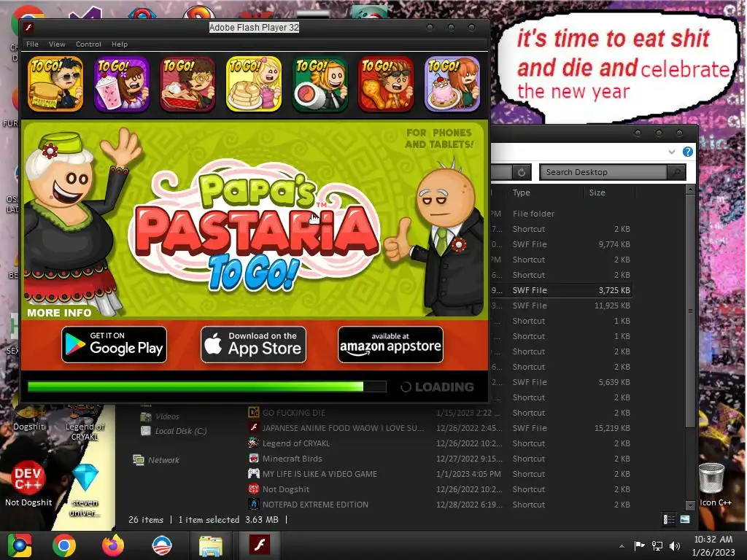Select the Legend of CRYAKL file row
The height and width of the screenshot is (560, 747).
pos(441,443)
